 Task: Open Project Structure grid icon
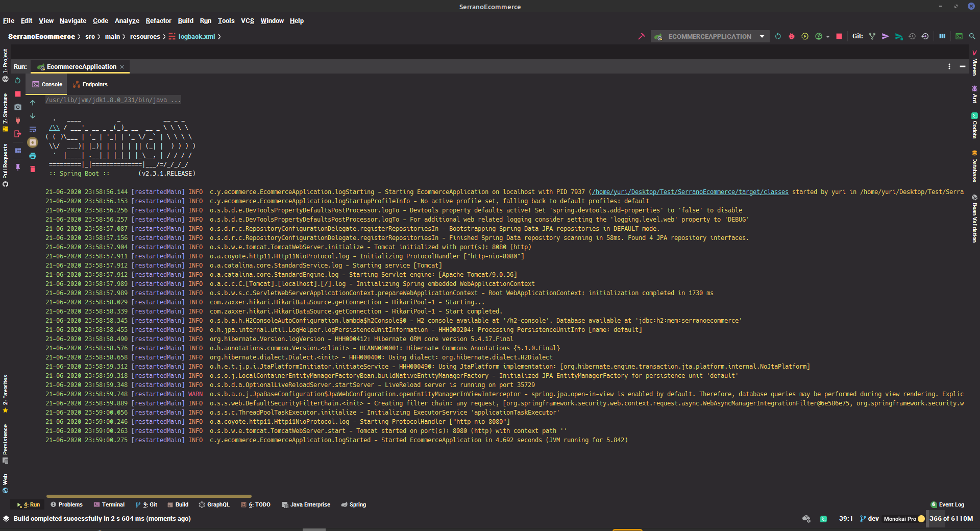[x=942, y=36]
